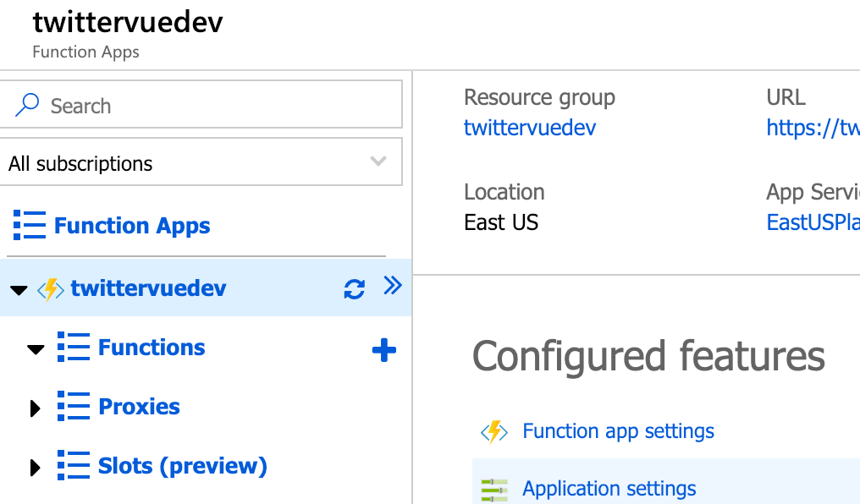Image resolution: width=860 pixels, height=504 pixels.
Task: Collapse the Functions tree node
Action: pos(36,349)
